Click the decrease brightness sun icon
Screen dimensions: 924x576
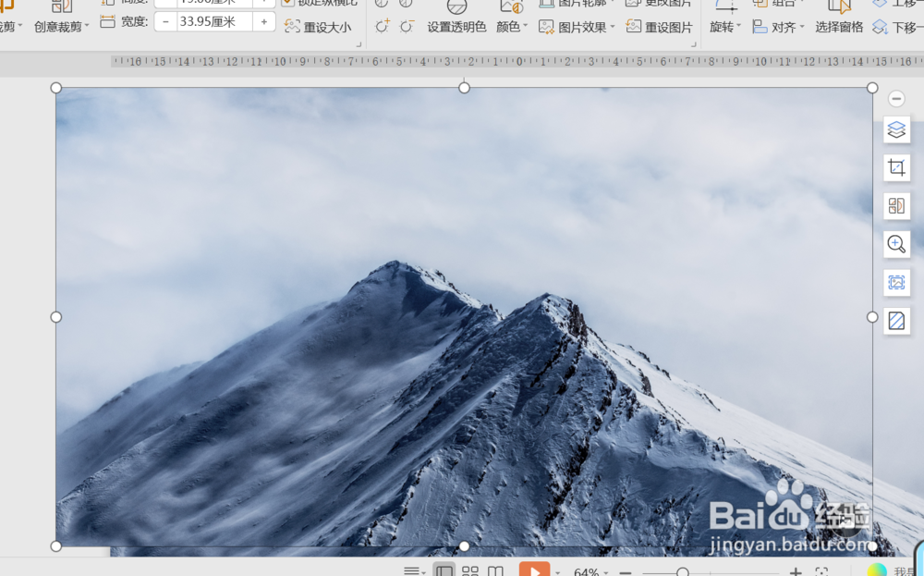407,27
